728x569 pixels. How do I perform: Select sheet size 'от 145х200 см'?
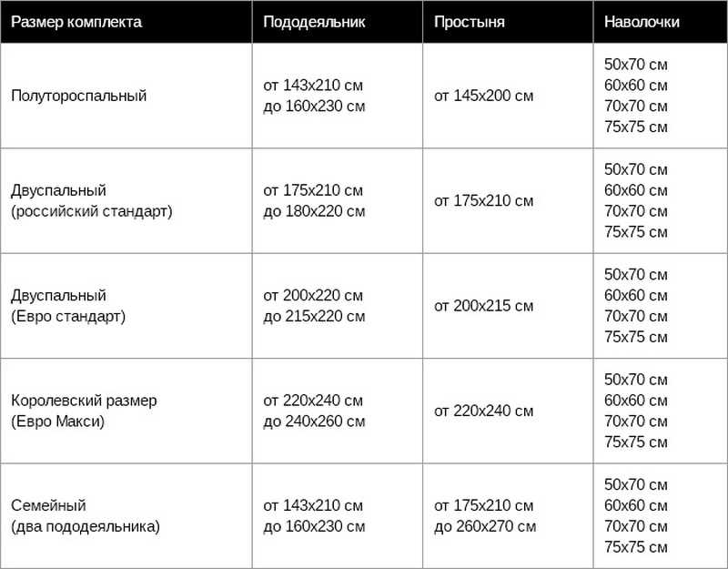click(x=484, y=96)
